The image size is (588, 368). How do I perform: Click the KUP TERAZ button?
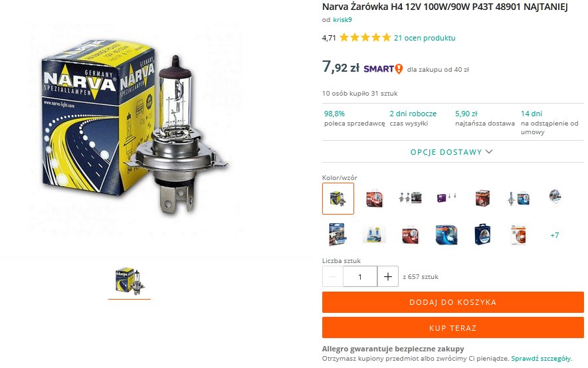click(x=453, y=328)
